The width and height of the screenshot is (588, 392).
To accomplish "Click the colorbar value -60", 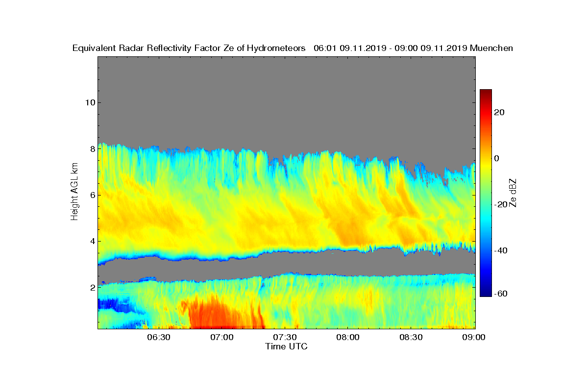I will (501, 294).
